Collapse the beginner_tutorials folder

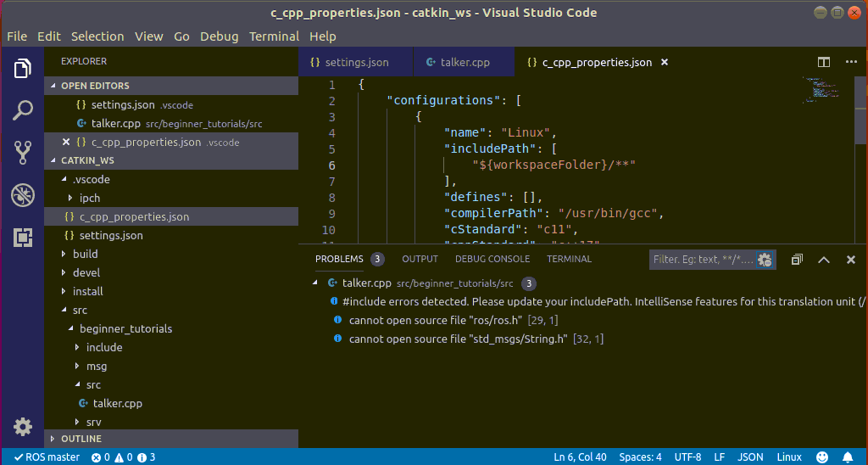pos(71,328)
